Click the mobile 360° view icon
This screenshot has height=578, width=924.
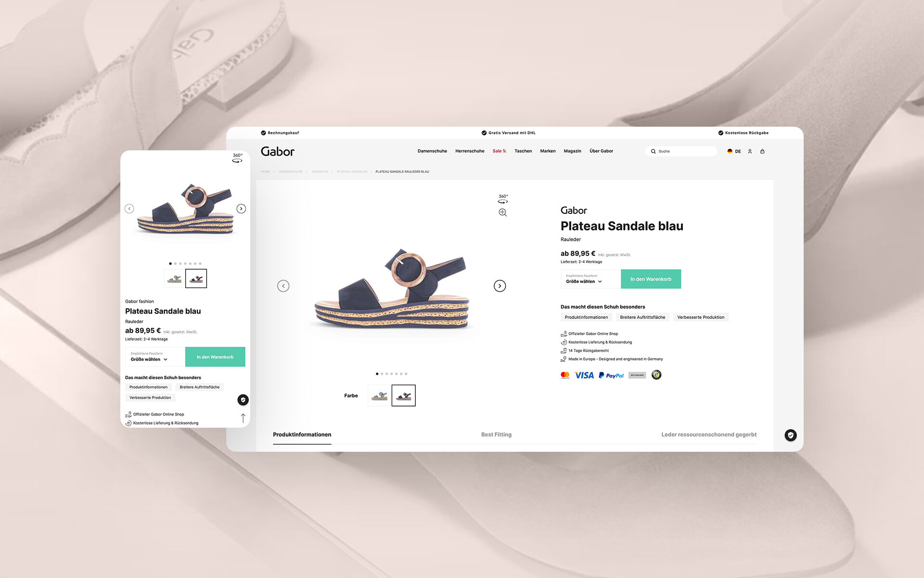(237, 158)
